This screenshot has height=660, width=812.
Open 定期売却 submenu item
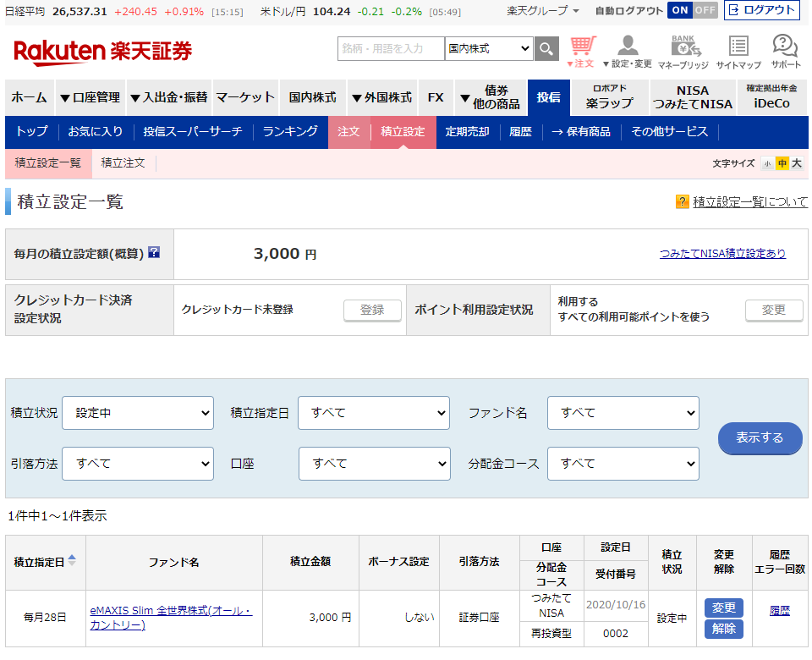[468, 132]
